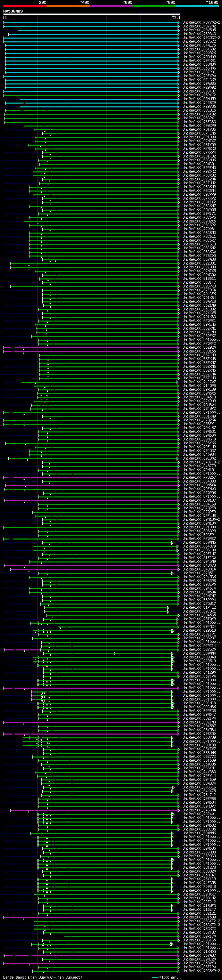Select hit label UniRef100_Q42629
This screenshot has width=222, height=980.
199,103
